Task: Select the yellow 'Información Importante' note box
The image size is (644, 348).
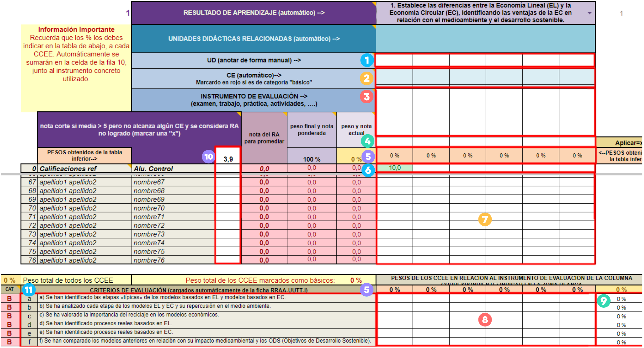Action: point(76,68)
